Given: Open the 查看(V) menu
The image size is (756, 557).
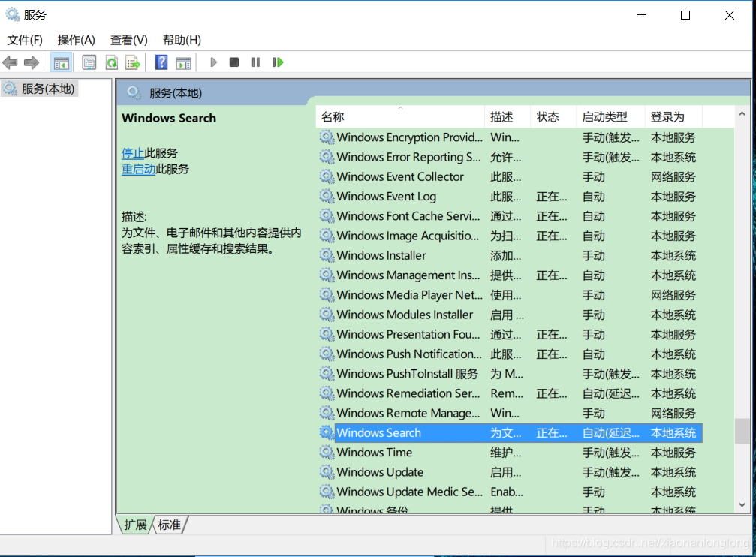Looking at the screenshot, I should [128, 40].
